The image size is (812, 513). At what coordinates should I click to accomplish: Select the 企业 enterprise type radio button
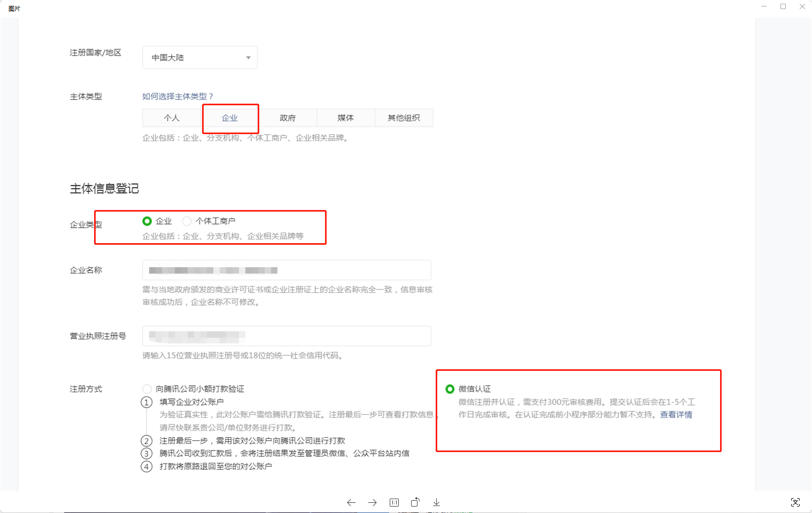(x=147, y=221)
